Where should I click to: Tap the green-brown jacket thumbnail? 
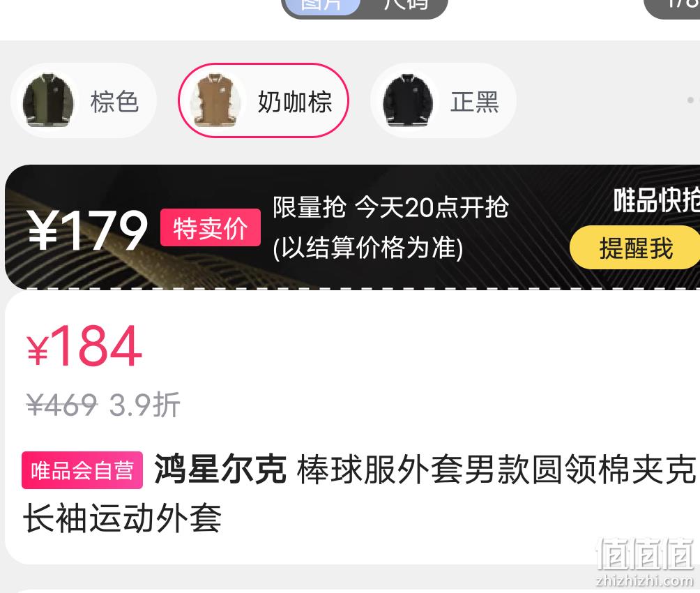point(48,100)
